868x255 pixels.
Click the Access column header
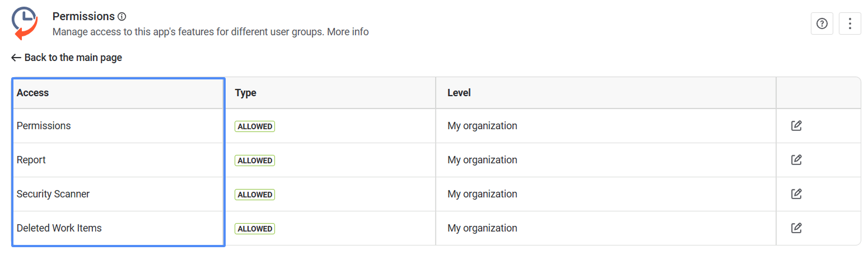coord(33,93)
